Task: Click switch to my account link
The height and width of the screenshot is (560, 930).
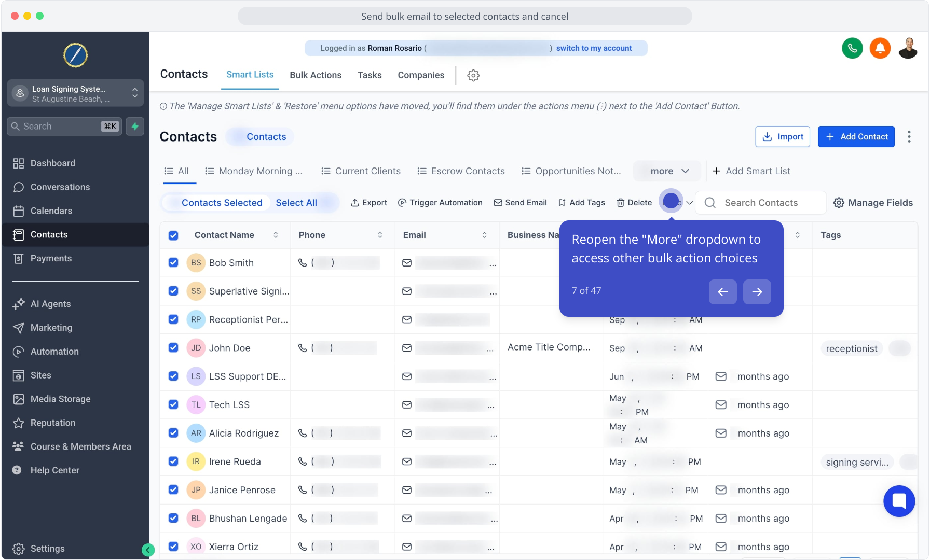Action: point(594,48)
